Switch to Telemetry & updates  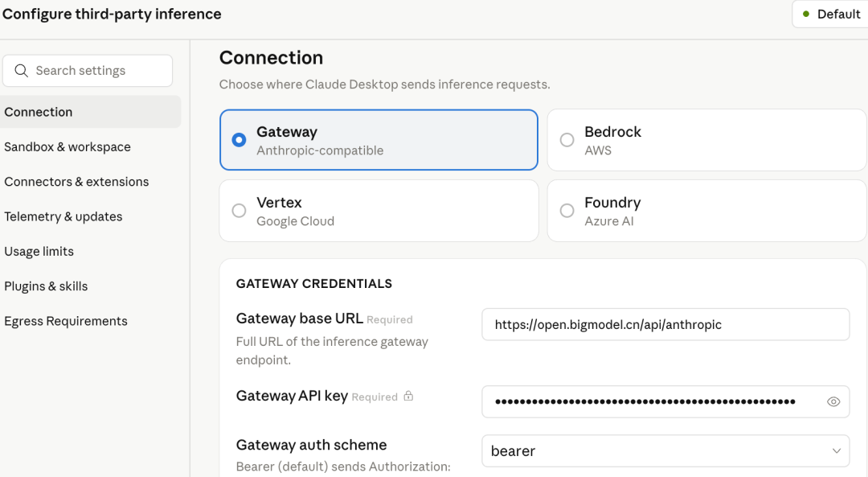63,216
